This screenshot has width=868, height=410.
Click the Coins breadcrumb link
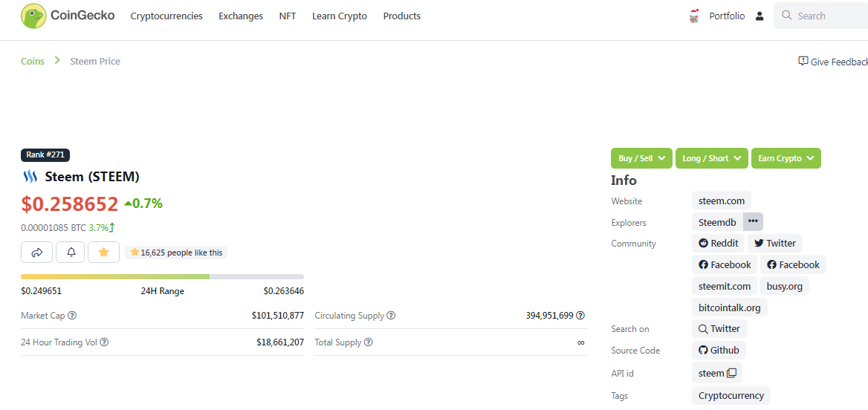click(x=33, y=61)
